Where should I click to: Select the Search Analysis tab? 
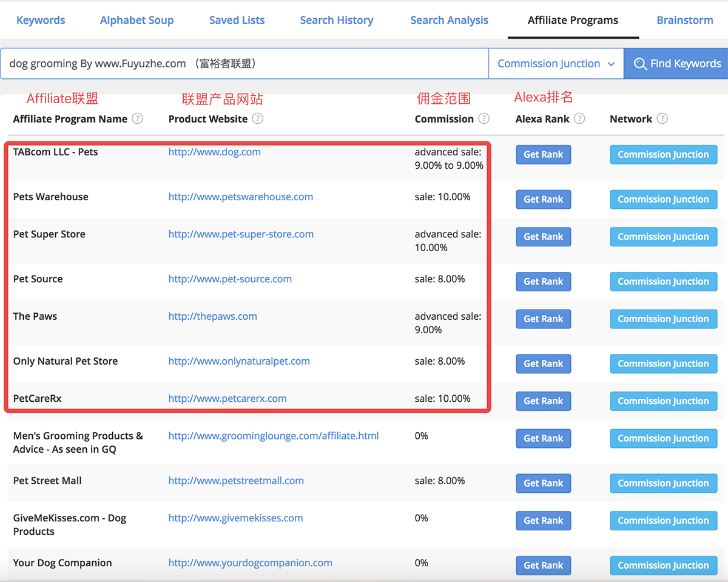[x=449, y=20]
